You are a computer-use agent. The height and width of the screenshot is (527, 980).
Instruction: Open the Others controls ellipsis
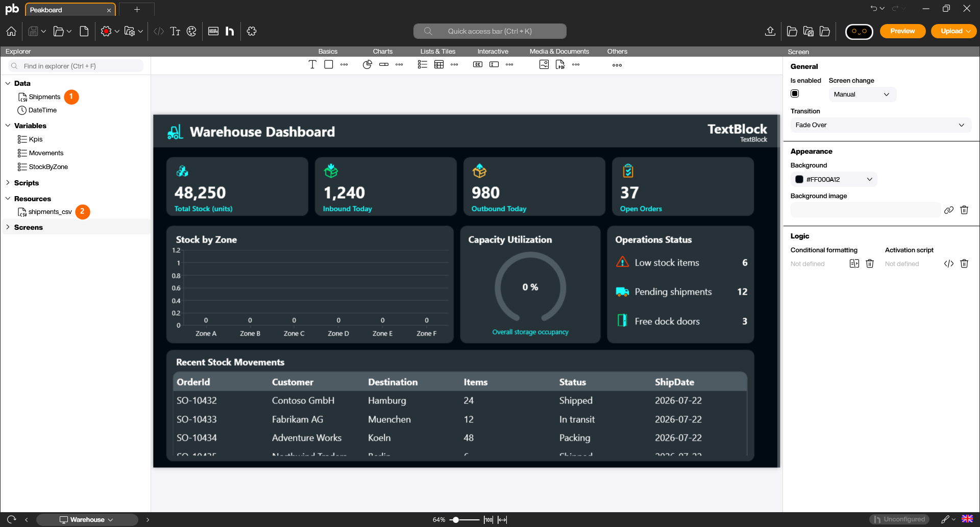(617, 65)
